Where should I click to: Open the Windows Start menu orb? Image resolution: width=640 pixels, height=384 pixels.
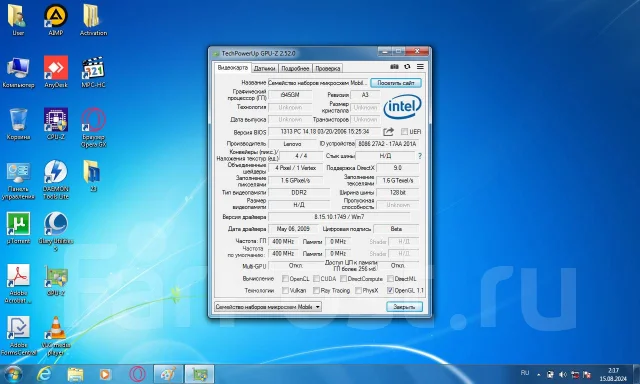click(x=12, y=374)
